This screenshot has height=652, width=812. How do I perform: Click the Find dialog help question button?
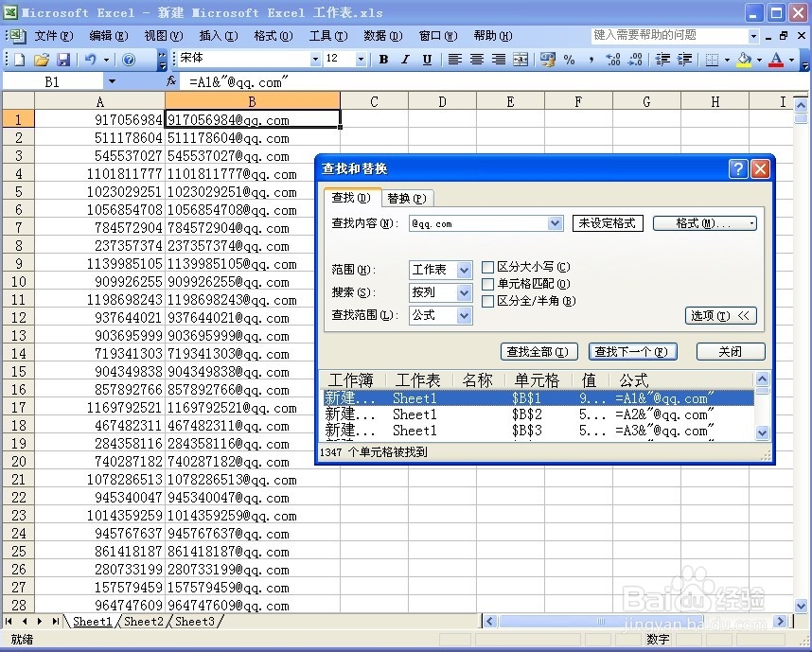(x=738, y=168)
